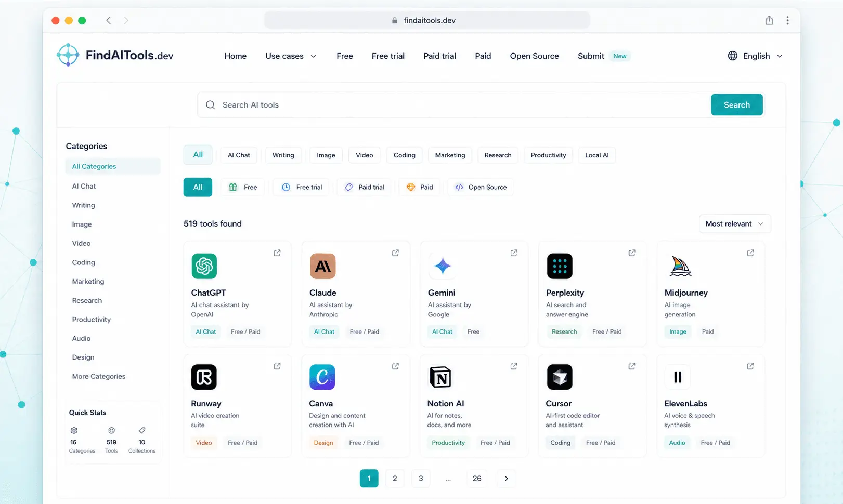This screenshot has width=843, height=504.
Task: Open Canva external link icon
Action: pos(395,366)
